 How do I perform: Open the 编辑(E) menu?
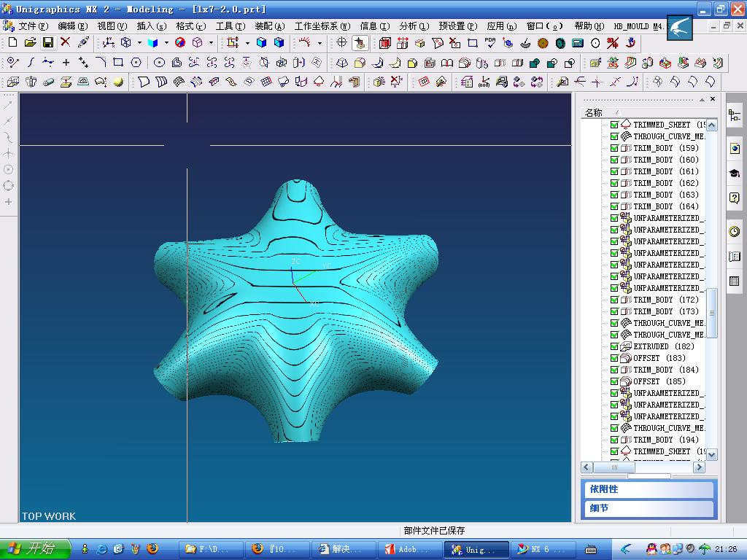point(72,26)
